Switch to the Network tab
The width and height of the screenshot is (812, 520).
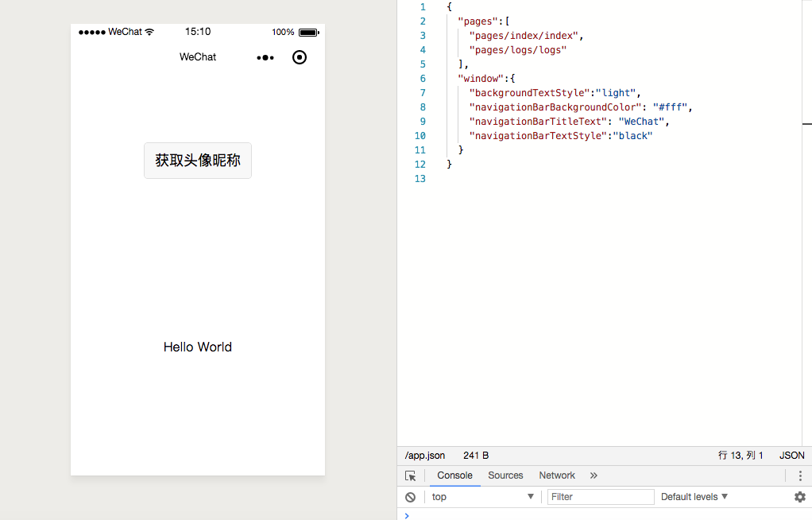click(557, 475)
